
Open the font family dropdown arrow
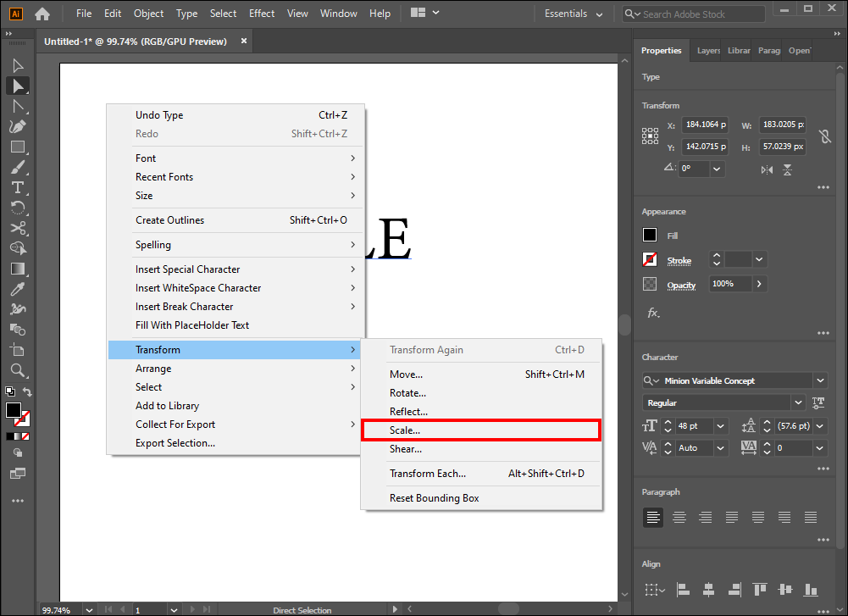[820, 381]
